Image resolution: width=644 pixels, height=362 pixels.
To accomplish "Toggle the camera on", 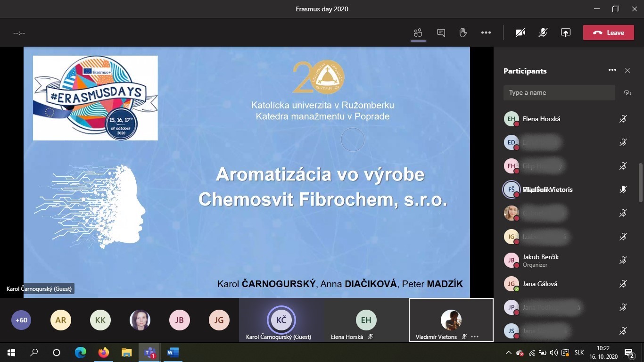I will pos(520,33).
